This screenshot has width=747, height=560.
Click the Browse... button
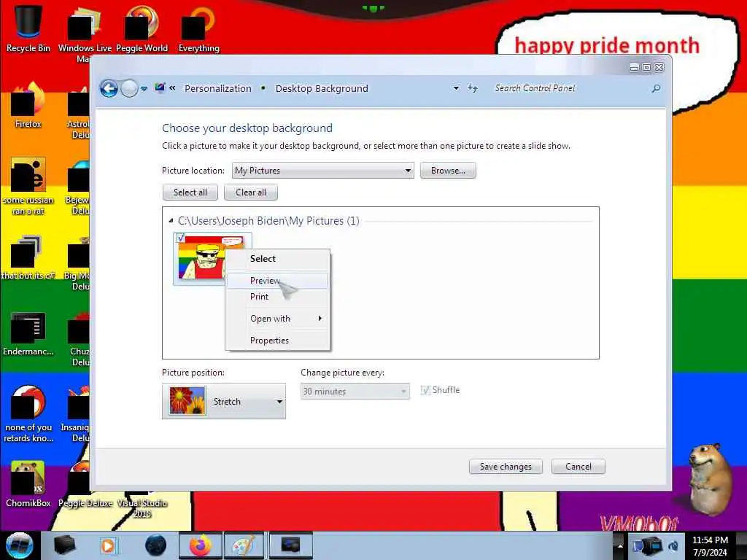[448, 171]
